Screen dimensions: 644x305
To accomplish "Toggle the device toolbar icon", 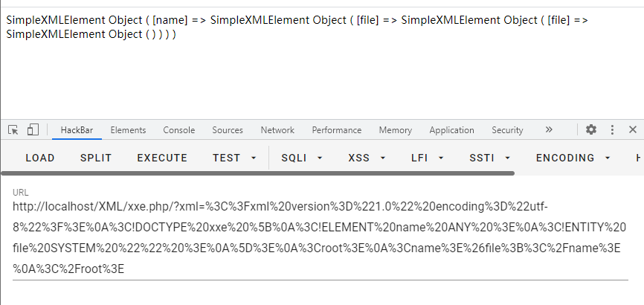I will [33, 130].
